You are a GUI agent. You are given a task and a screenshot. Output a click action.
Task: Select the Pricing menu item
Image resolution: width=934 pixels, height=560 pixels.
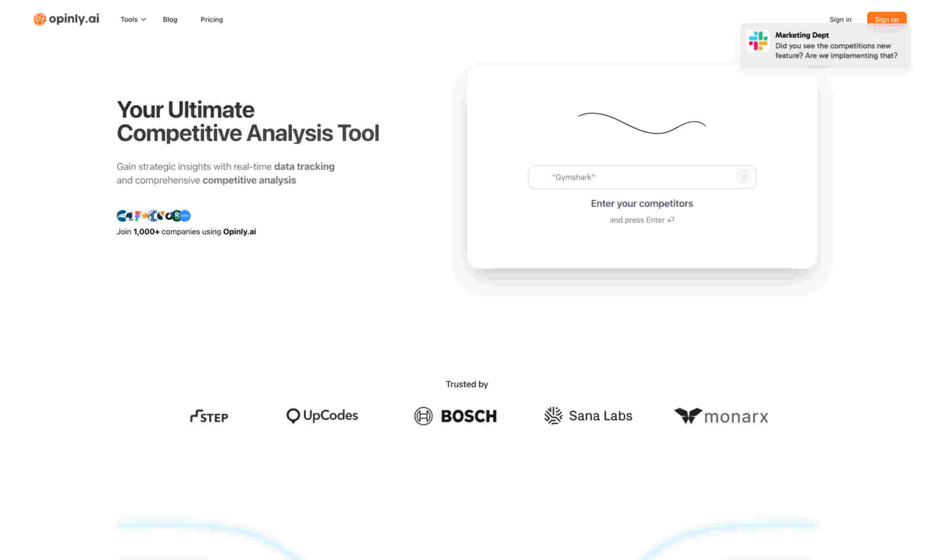(211, 19)
